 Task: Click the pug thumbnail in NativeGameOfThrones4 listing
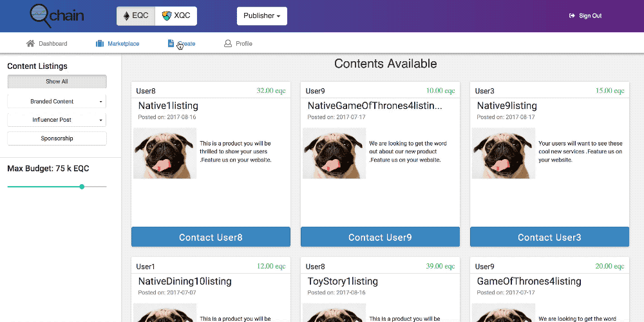point(334,153)
